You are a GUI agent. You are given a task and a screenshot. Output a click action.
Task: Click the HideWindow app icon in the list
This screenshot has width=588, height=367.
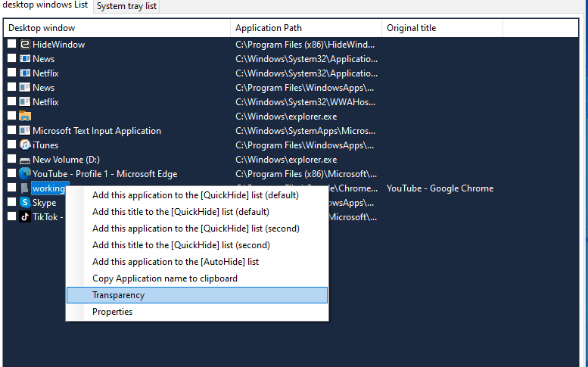coord(25,44)
